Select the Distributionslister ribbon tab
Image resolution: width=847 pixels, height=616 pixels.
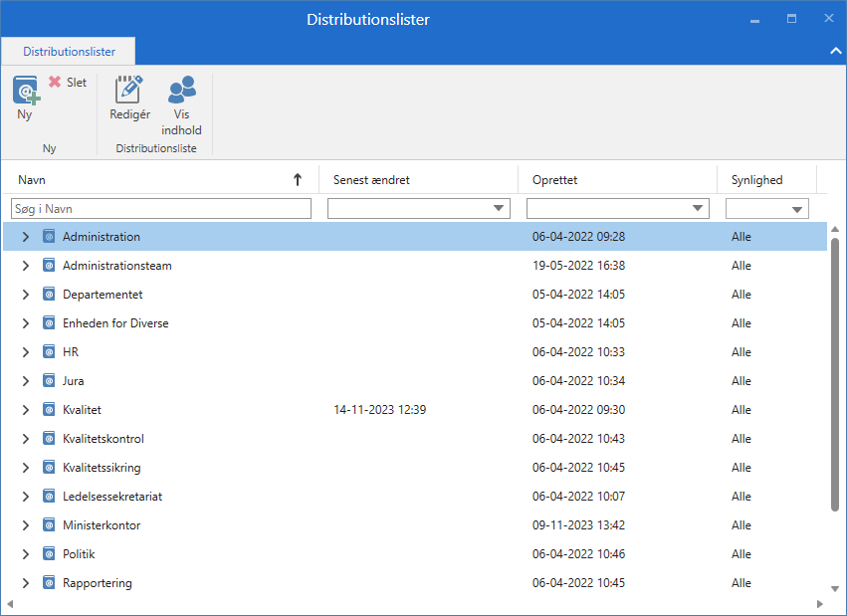[69, 52]
